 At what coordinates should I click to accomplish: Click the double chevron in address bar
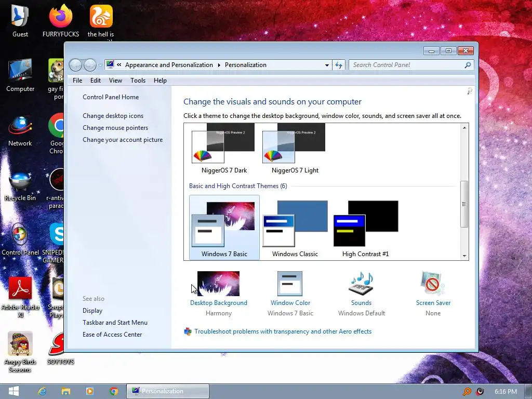[119, 64]
